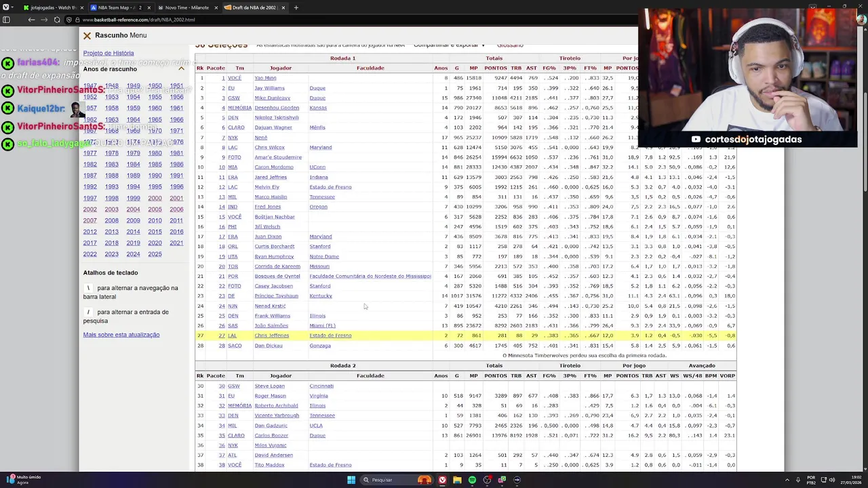Open the 1984 draft year link
Screen dimensions: 868x488
click(134, 165)
